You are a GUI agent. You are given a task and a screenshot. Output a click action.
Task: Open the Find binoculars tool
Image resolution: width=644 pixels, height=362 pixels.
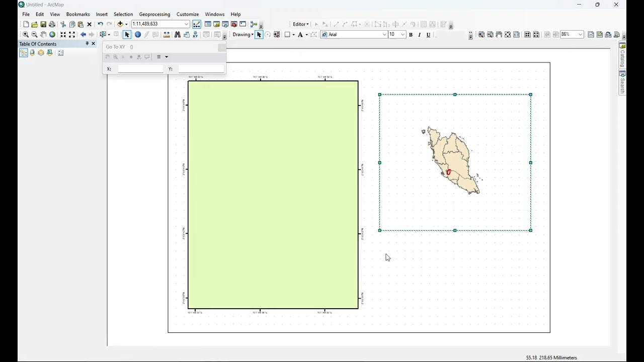coord(177,35)
